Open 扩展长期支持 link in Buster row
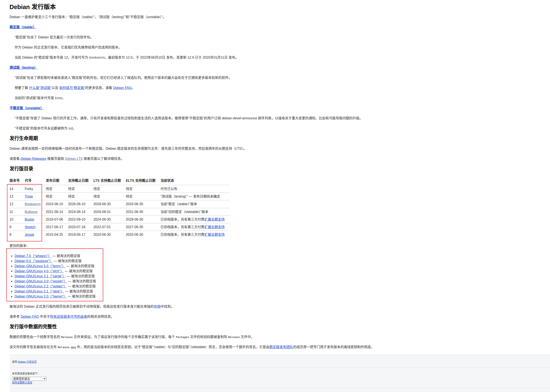Image resolution: width=550 pixels, height=392 pixels. [x=215, y=220]
